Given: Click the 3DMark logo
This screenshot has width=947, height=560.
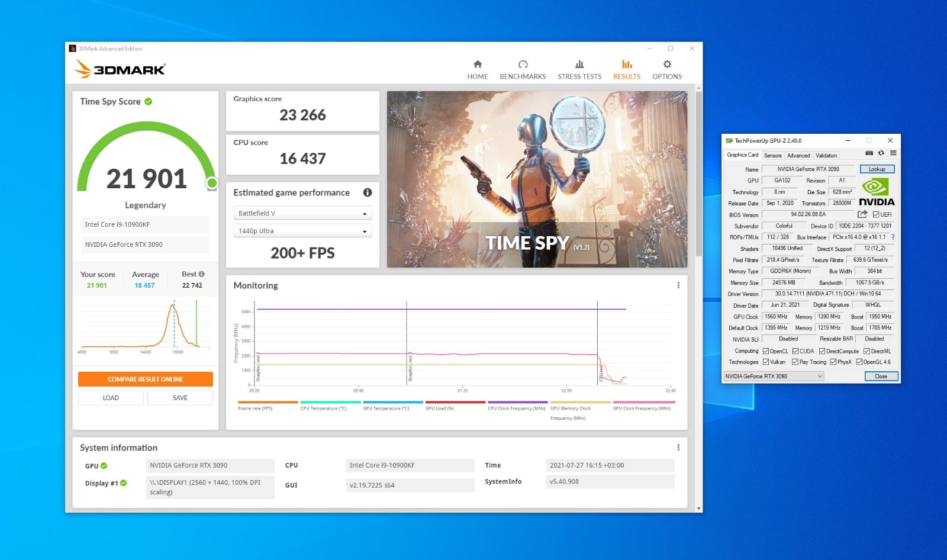Looking at the screenshot, I should 120,69.
